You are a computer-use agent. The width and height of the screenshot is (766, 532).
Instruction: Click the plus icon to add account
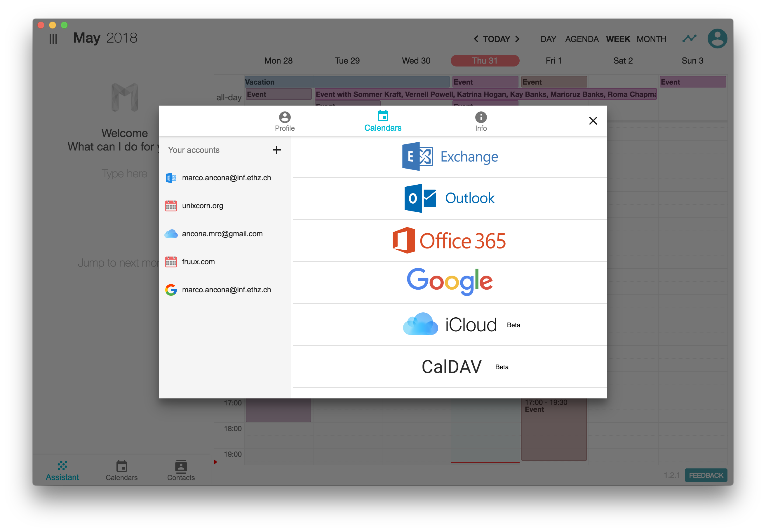pos(276,150)
